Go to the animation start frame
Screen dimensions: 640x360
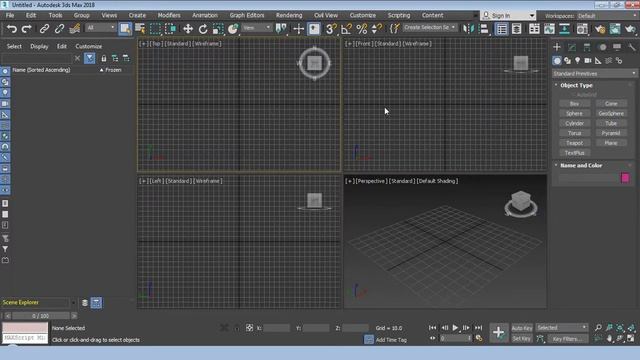tap(433, 327)
